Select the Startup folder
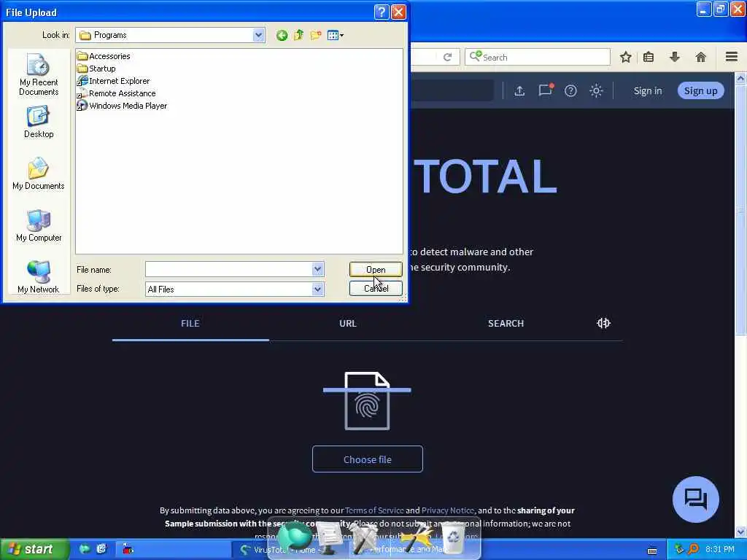The width and height of the screenshot is (747, 560). click(x=97, y=69)
